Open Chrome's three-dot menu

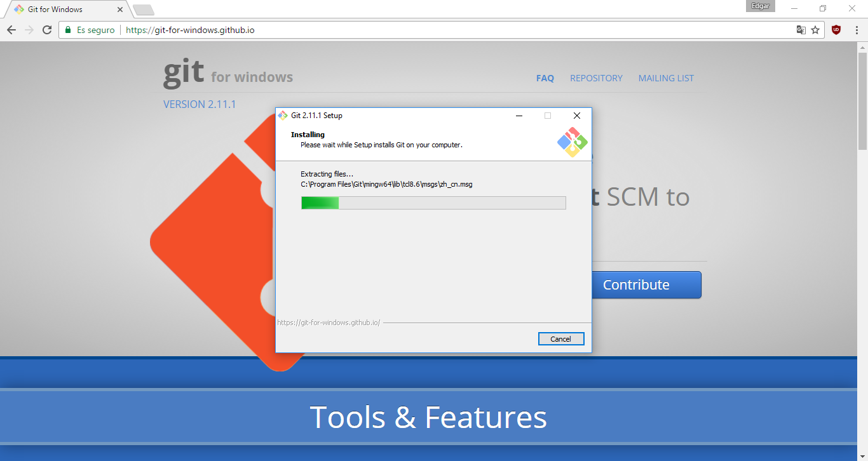pos(855,30)
